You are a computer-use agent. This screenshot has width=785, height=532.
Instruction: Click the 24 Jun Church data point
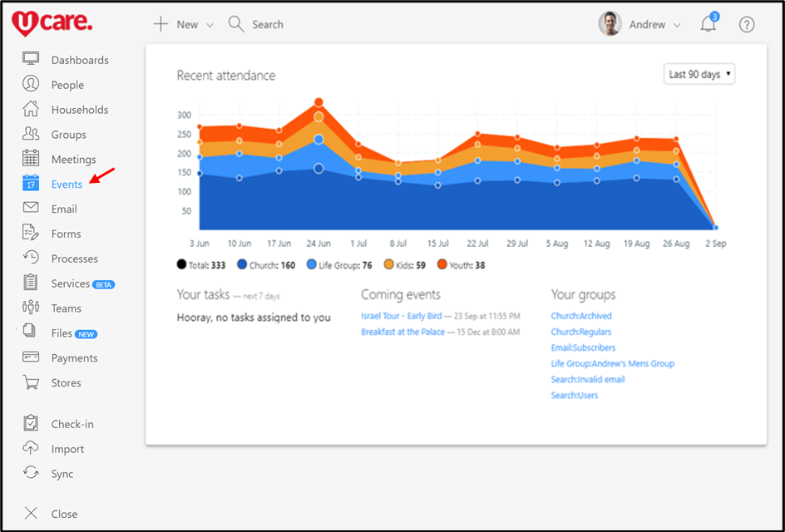(318, 168)
